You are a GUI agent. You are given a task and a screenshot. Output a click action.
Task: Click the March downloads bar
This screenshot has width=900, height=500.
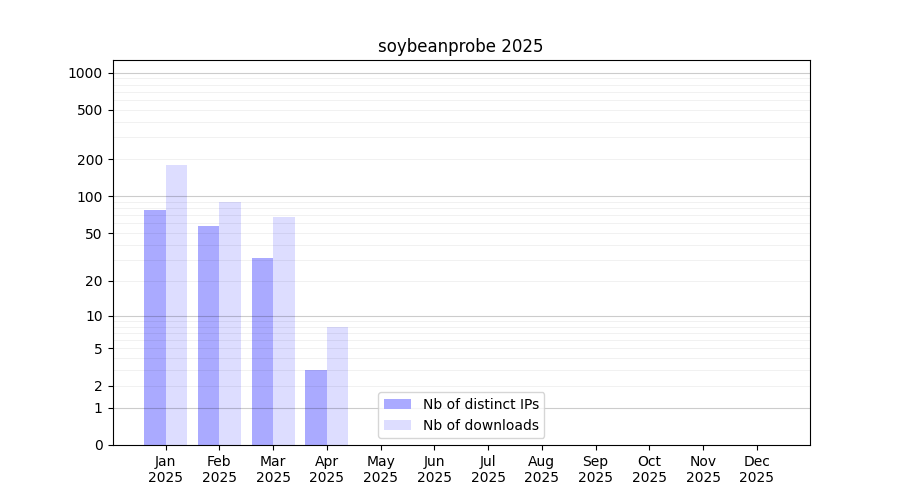point(284,331)
